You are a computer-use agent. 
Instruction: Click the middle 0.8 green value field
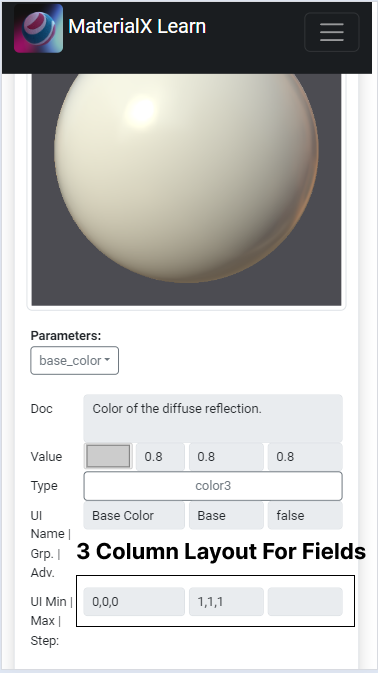[227, 457]
